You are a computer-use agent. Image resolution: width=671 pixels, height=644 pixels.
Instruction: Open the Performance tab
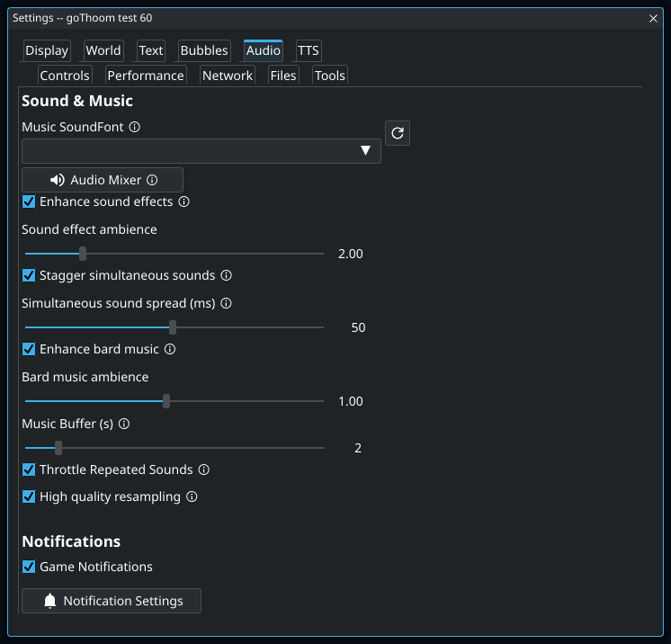(x=146, y=76)
